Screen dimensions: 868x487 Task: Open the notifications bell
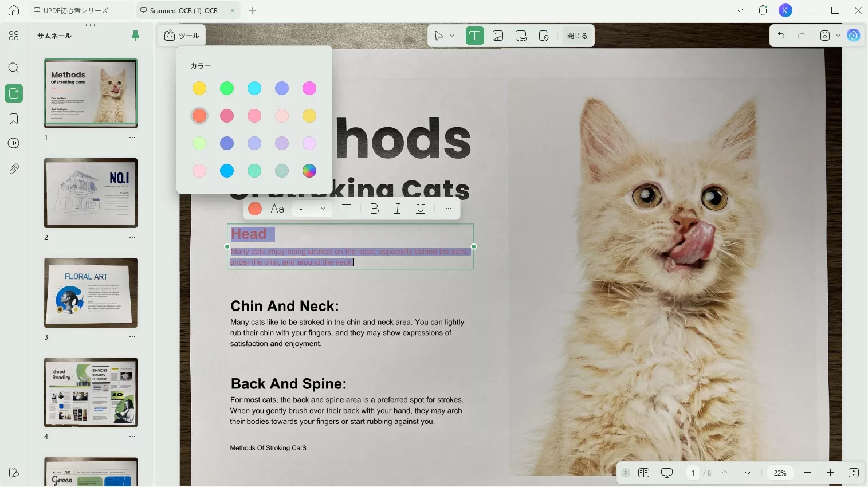[763, 10]
